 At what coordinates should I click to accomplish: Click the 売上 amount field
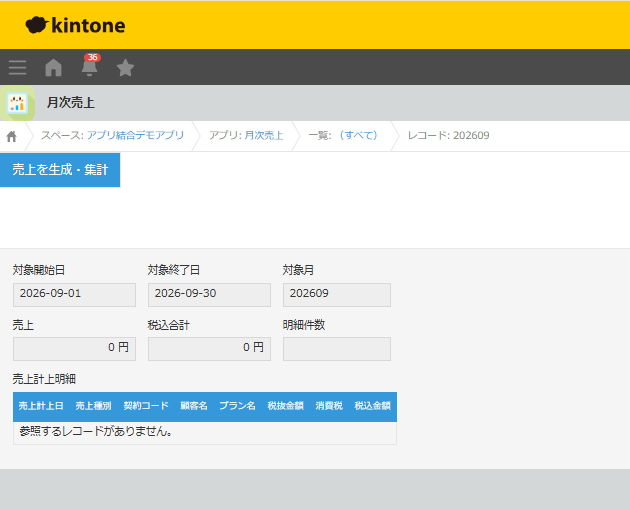tap(74, 349)
